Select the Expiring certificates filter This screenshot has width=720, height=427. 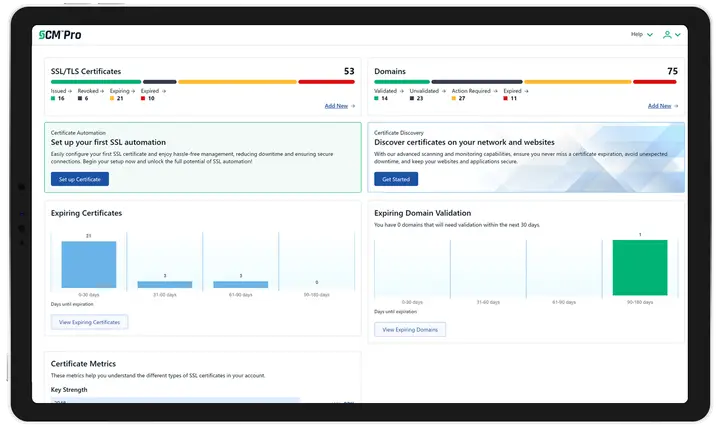tap(121, 91)
